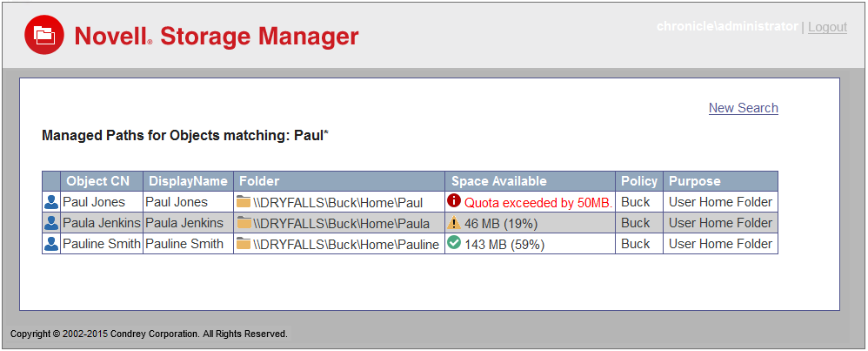Log out using the Logout link
Screen dimensions: 868x351
[827, 27]
